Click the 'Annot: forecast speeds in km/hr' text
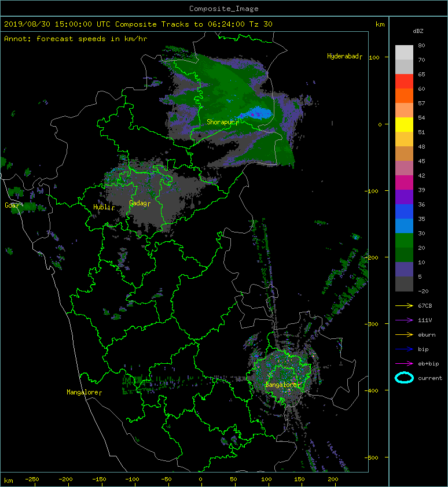448x487 pixels. point(76,39)
